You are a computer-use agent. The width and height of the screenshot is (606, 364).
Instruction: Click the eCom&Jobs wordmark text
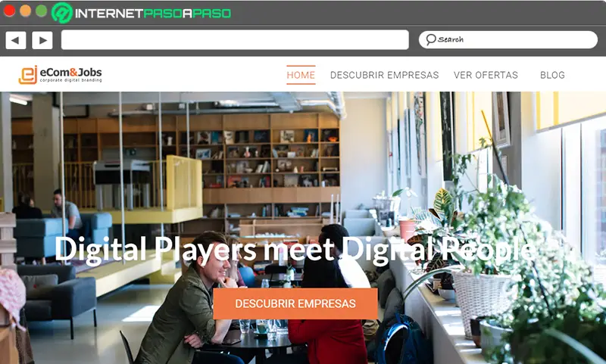pyautogui.click(x=70, y=72)
